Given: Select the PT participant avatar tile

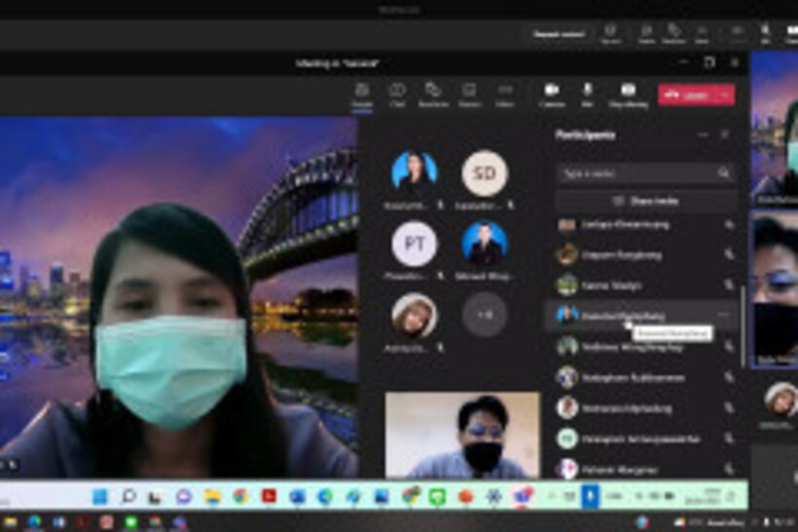Looking at the screenshot, I should click(415, 243).
